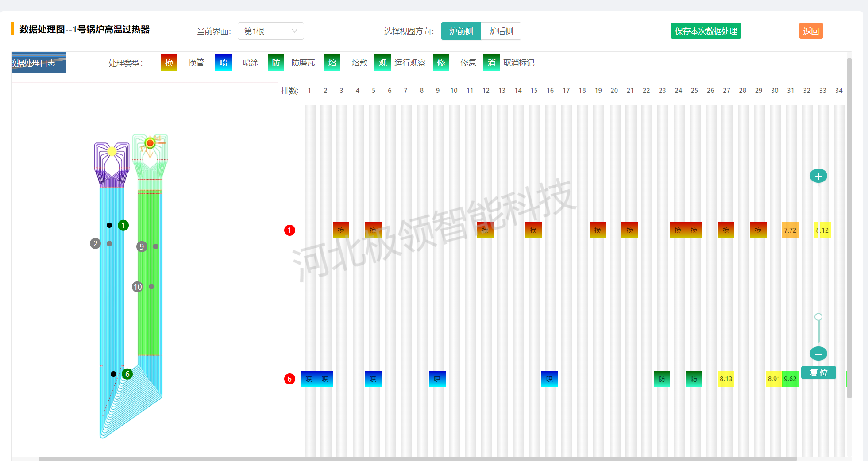Click the plus zoom-in button
Screen dimensions: 868x461
tap(818, 177)
